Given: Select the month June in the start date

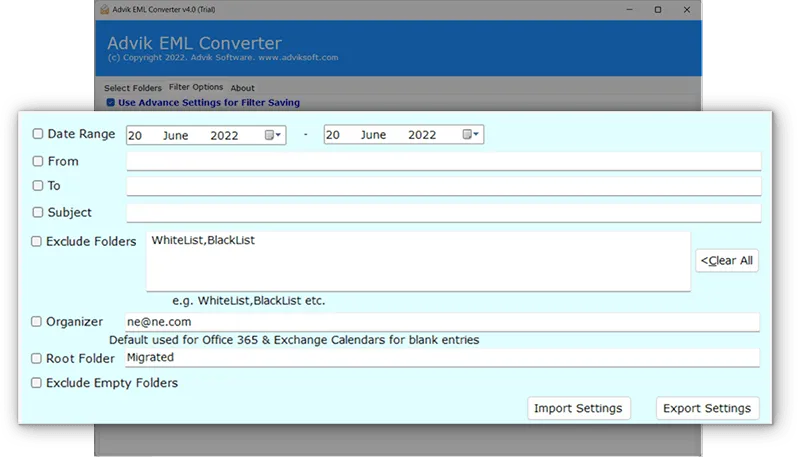Looking at the screenshot, I should point(176,135).
